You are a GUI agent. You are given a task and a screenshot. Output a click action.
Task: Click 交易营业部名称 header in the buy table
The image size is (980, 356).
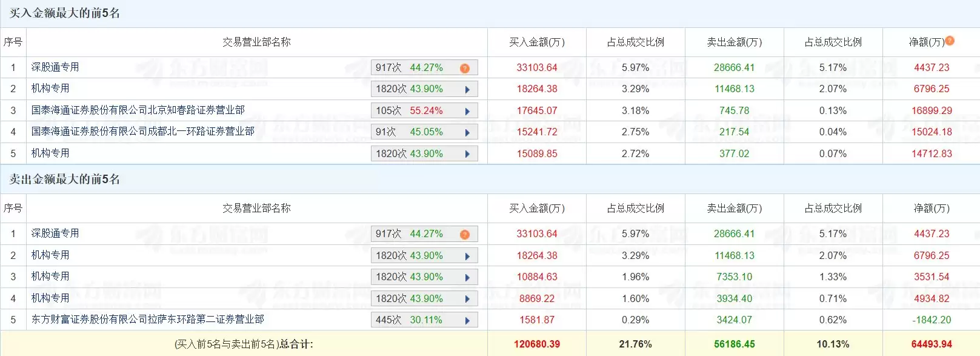click(256, 42)
